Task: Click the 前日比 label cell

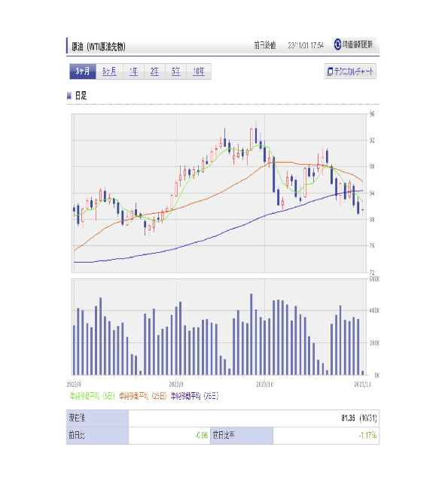Action: click(97, 436)
